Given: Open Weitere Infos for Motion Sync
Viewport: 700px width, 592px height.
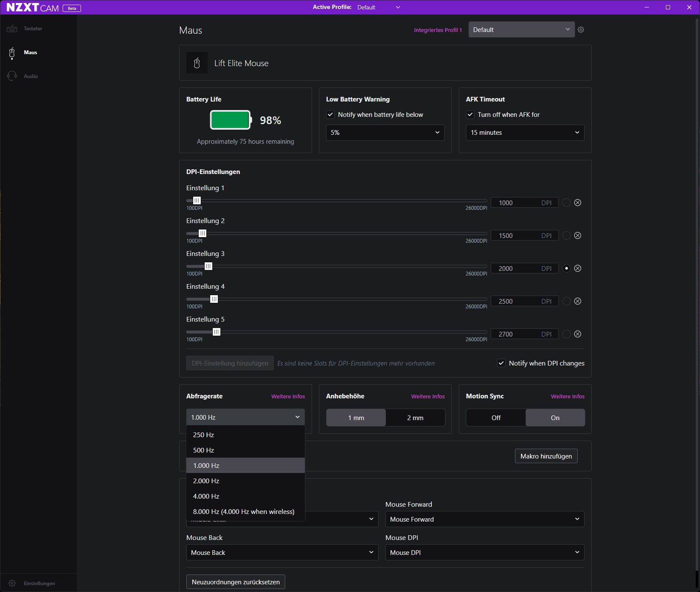Looking at the screenshot, I should click(568, 396).
